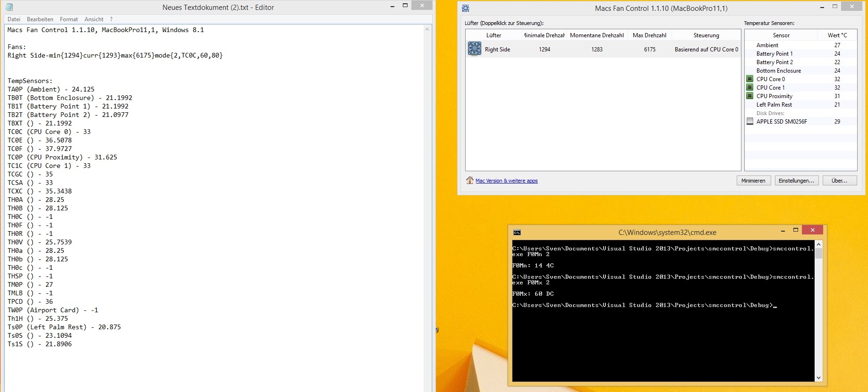
Task: Open the Datei menu in Editor
Action: (14, 19)
